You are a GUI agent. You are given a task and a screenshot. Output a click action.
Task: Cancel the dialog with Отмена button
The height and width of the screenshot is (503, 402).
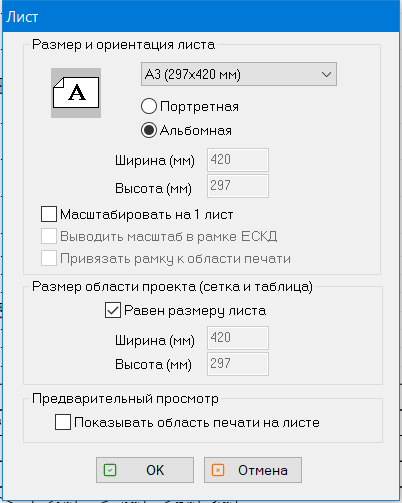point(253,470)
